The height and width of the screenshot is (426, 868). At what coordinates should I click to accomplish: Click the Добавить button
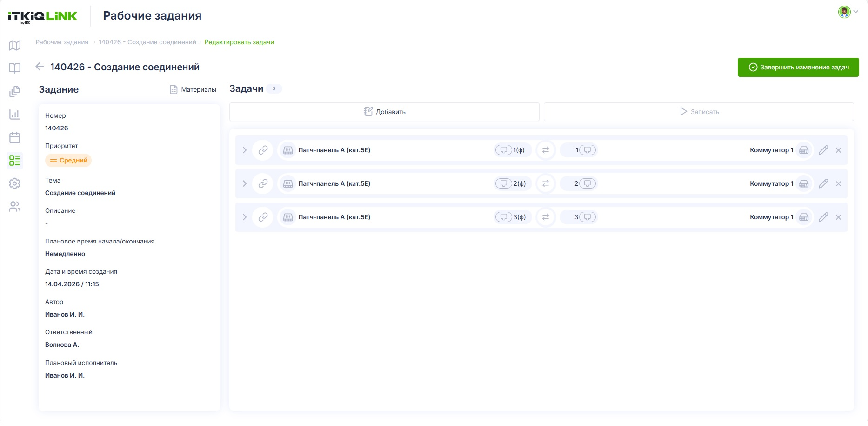(x=384, y=112)
